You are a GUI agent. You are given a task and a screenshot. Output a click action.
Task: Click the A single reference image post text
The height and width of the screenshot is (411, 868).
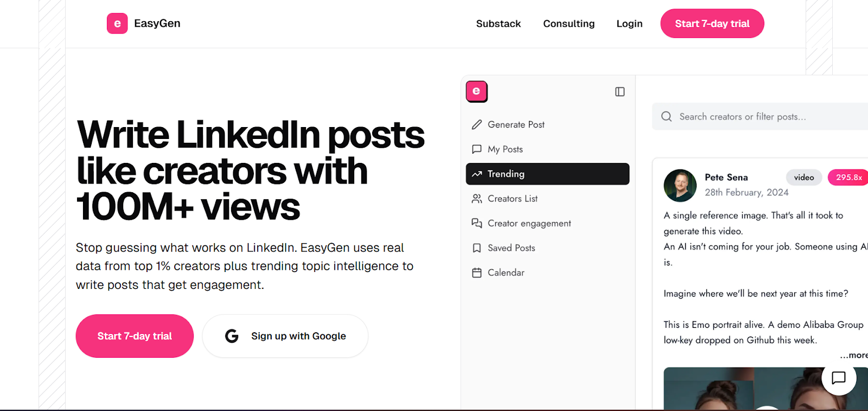[x=754, y=223]
